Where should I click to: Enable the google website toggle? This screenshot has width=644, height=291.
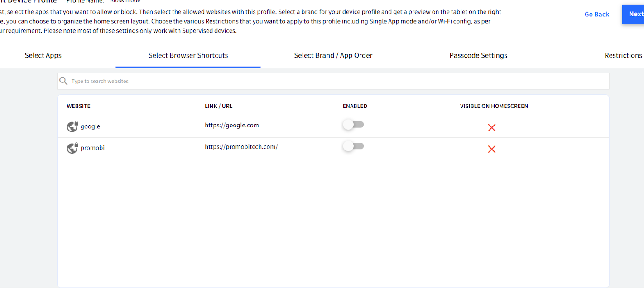click(353, 125)
